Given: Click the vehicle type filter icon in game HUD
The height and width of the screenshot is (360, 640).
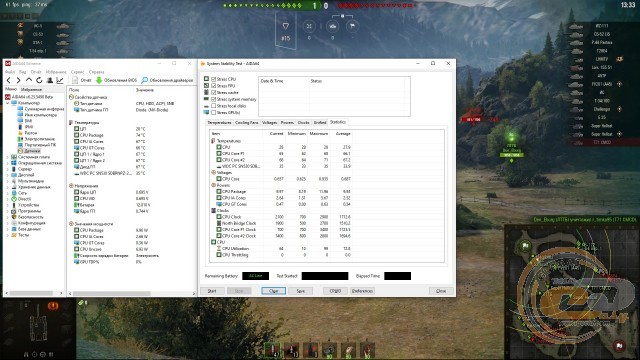Looking at the screenshot, I should pyautogui.click(x=286, y=26).
